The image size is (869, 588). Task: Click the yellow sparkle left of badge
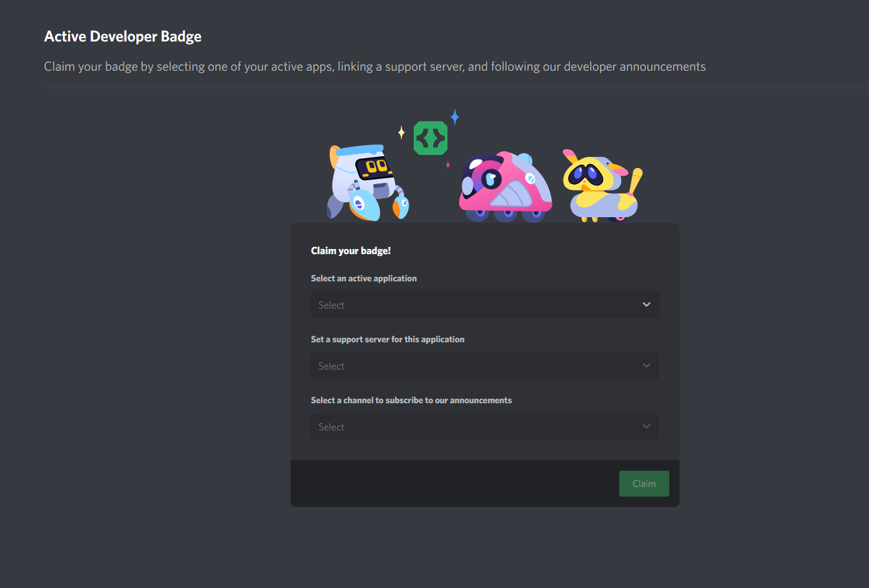point(401,133)
